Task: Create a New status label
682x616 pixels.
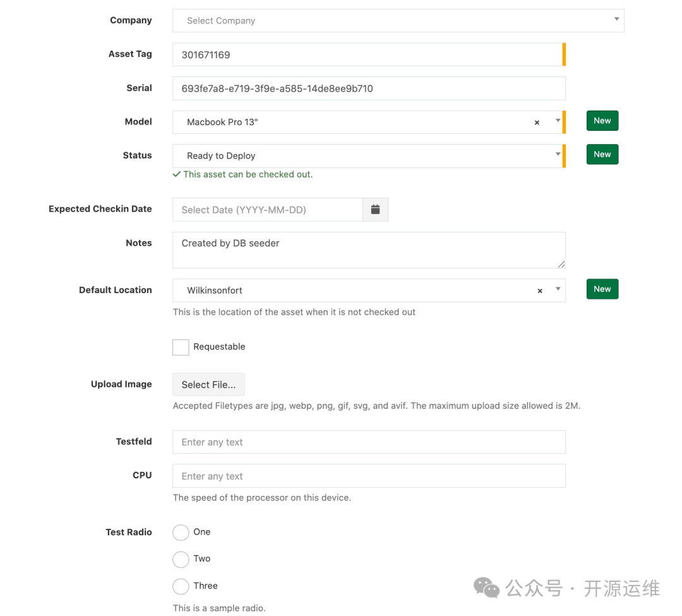Action: click(x=602, y=154)
